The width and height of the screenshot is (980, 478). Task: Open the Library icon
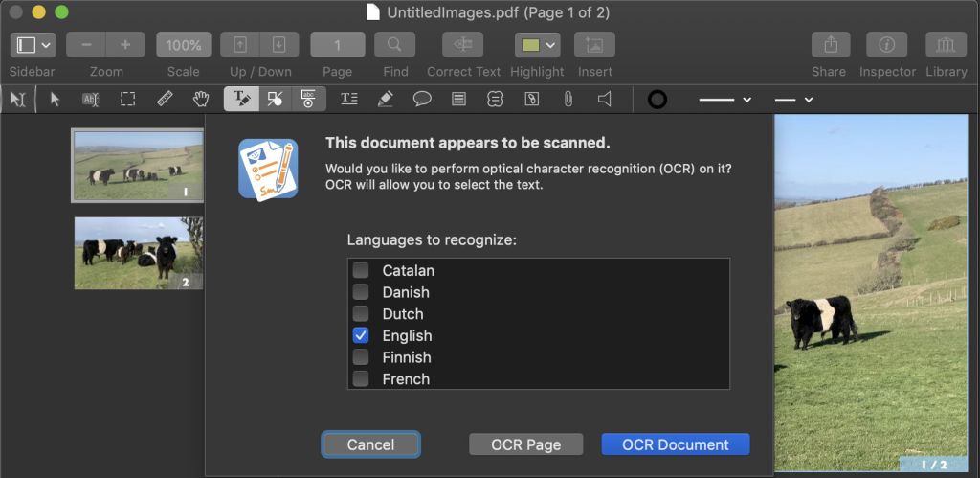tap(946, 45)
